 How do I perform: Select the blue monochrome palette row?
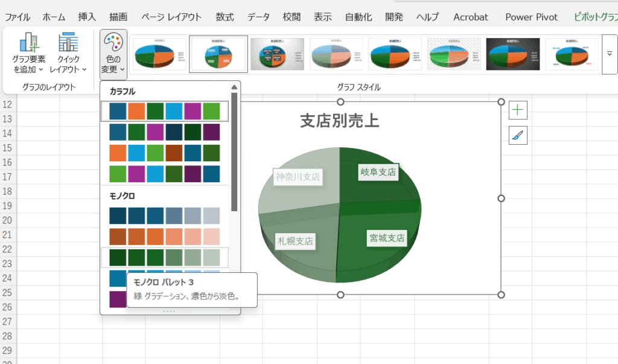click(x=164, y=216)
